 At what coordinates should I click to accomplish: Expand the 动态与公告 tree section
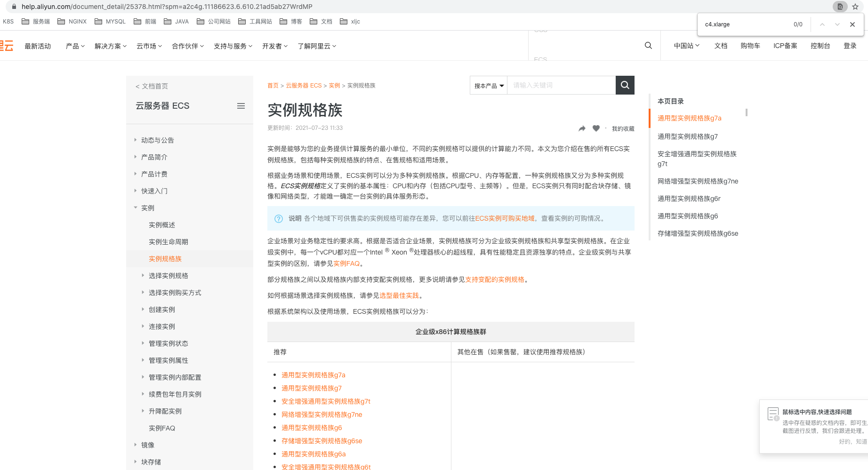click(136, 140)
